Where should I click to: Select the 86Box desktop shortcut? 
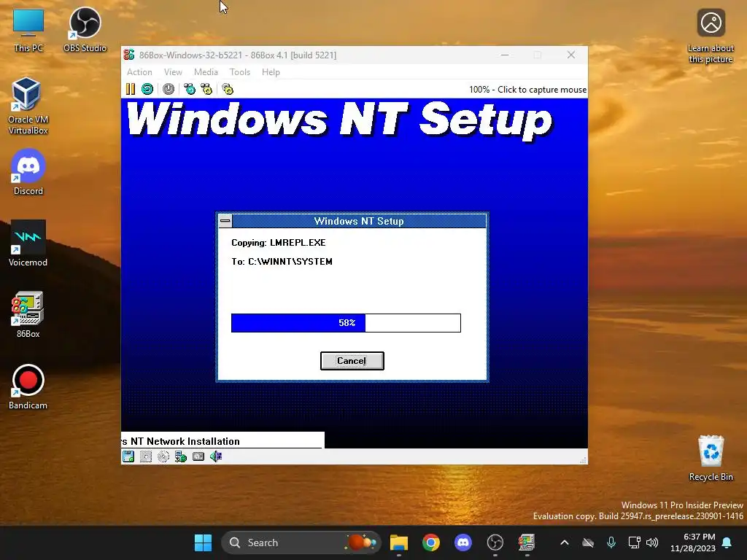click(x=28, y=315)
